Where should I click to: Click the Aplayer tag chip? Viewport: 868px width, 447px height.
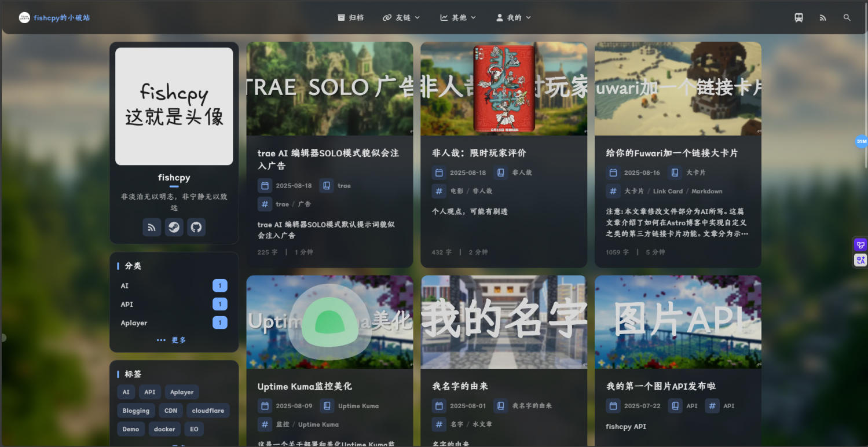182,392
